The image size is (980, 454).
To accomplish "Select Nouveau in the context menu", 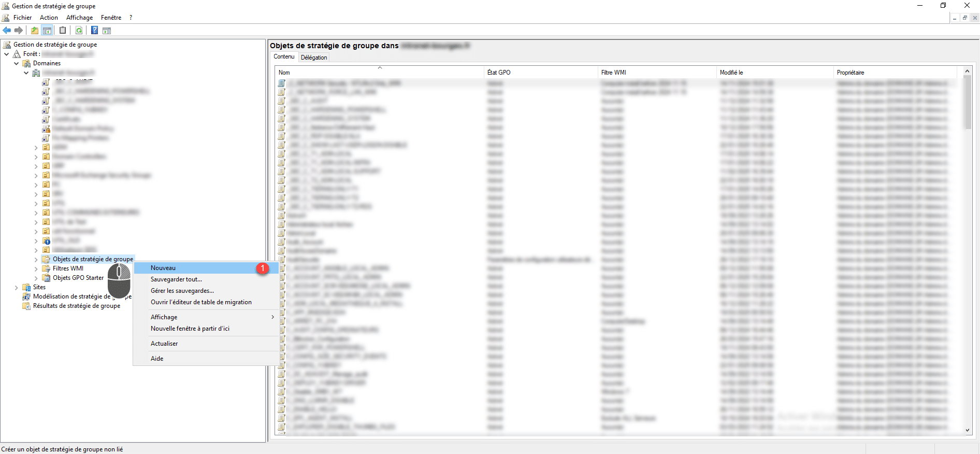I will [163, 268].
